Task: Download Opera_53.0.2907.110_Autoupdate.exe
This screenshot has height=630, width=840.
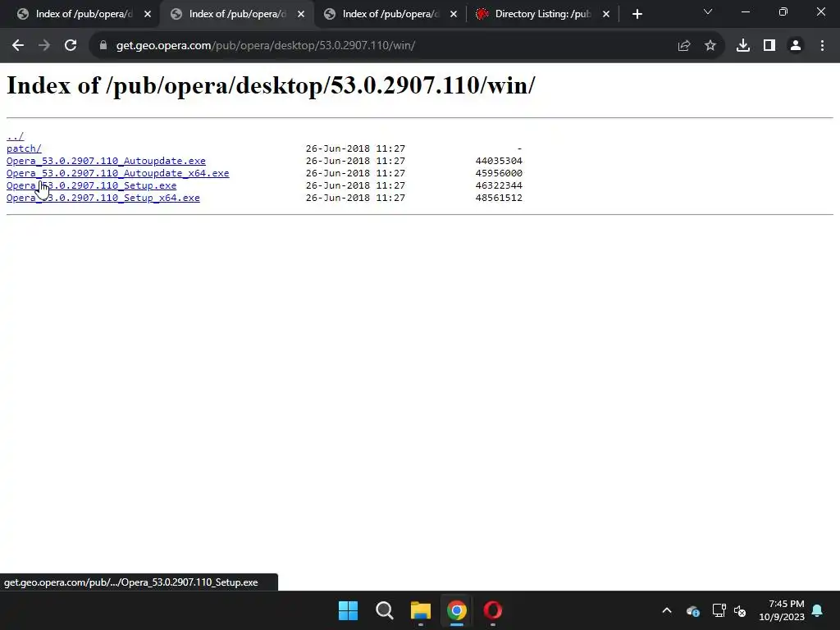Action: tap(106, 161)
